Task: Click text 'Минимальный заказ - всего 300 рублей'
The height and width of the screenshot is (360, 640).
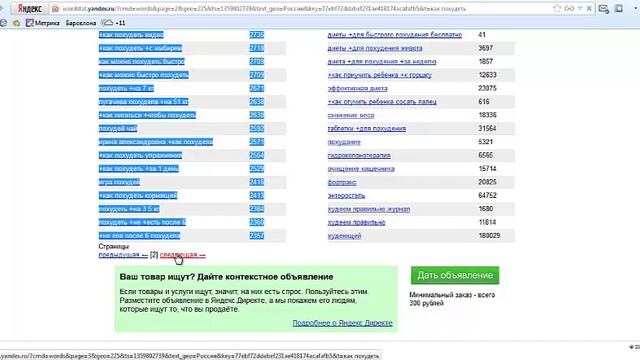Action: pyautogui.click(x=452, y=299)
